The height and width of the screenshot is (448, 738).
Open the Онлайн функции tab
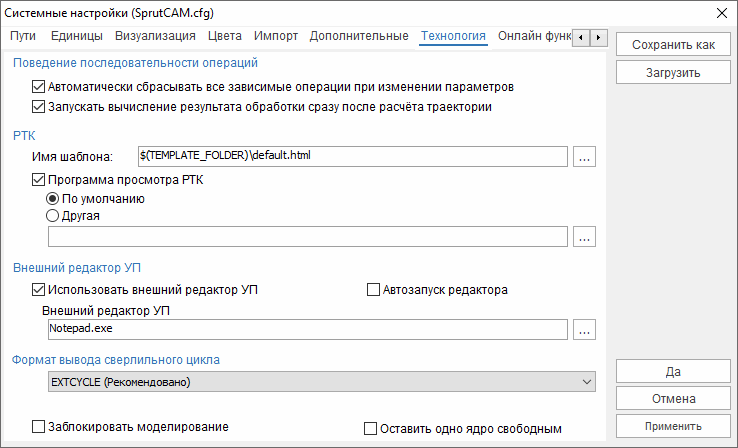[534, 36]
